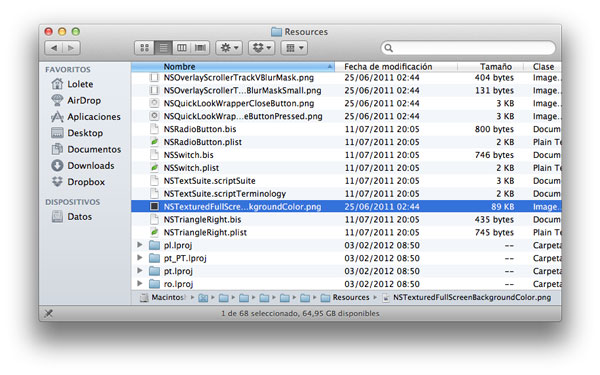Click size 89 KB of selected file
This screenshot has height=375, width=600.
(502, 207)
